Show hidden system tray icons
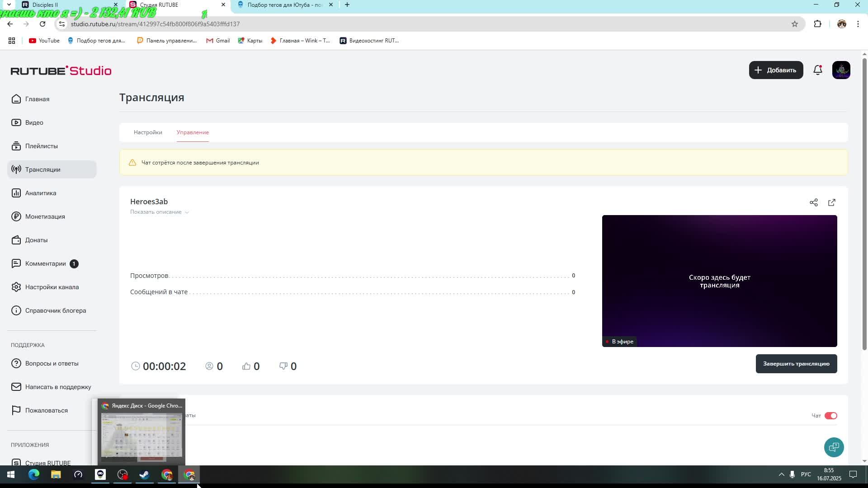 point(781,474)
